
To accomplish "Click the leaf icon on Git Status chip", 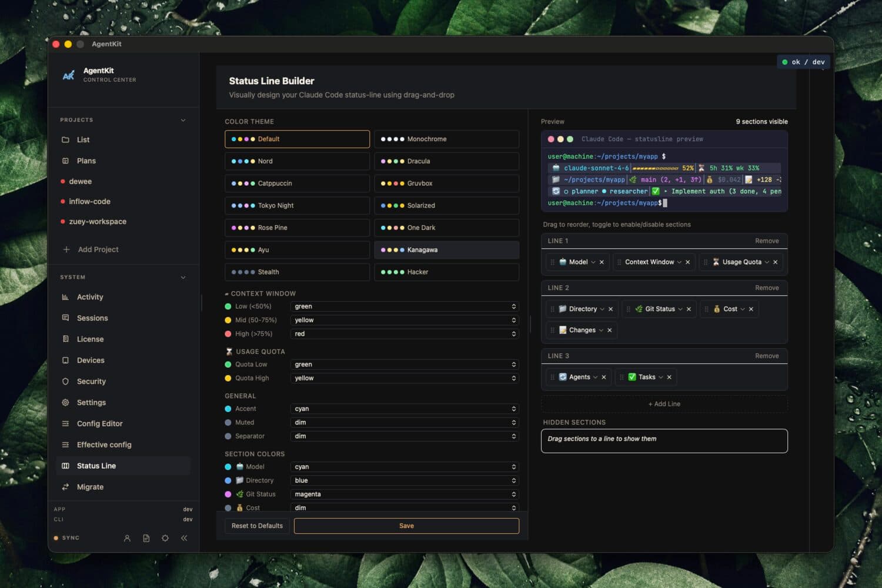I will 639,309.
